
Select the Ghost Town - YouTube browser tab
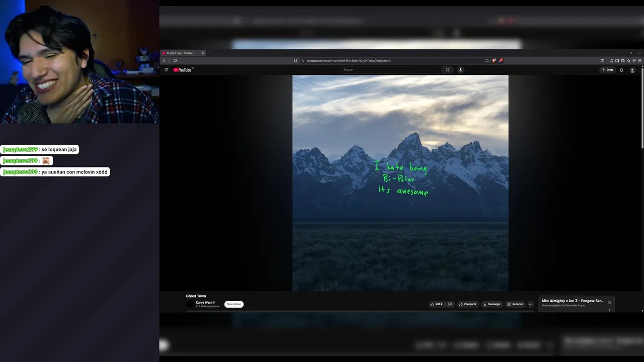(183, 53)
